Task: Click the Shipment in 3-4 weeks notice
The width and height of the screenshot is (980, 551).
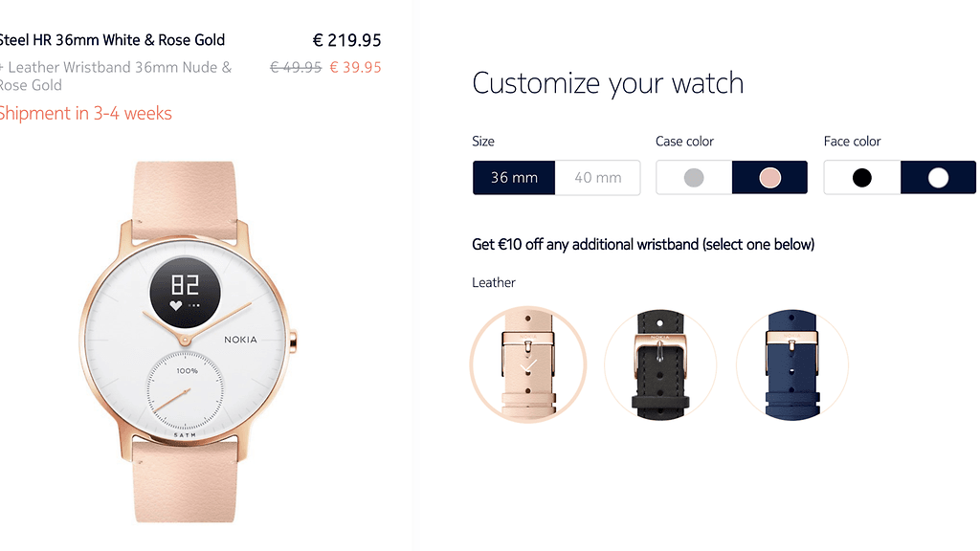Action: [x=85, y=114]
